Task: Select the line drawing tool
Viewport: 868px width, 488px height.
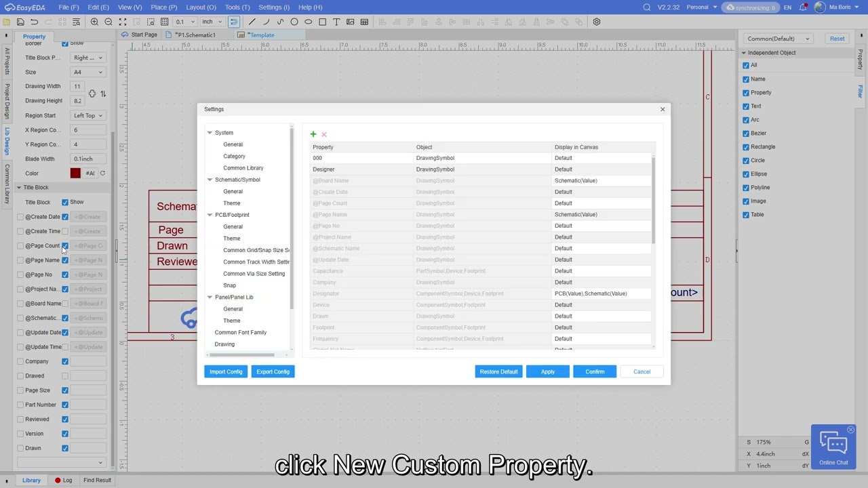Action: point(252,22)
